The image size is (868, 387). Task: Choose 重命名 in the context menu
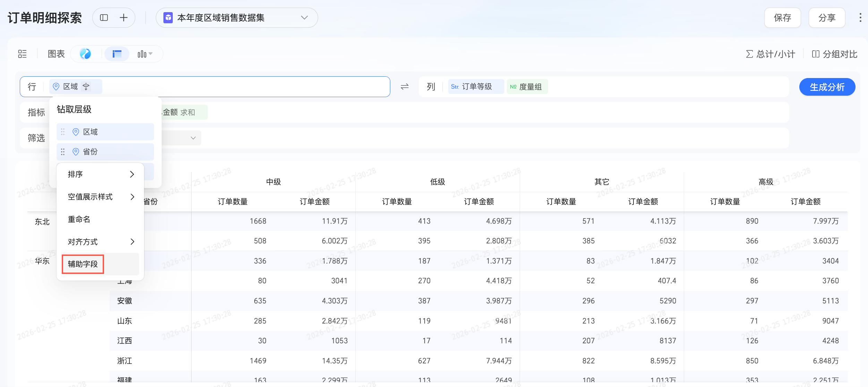pos(79,219)
